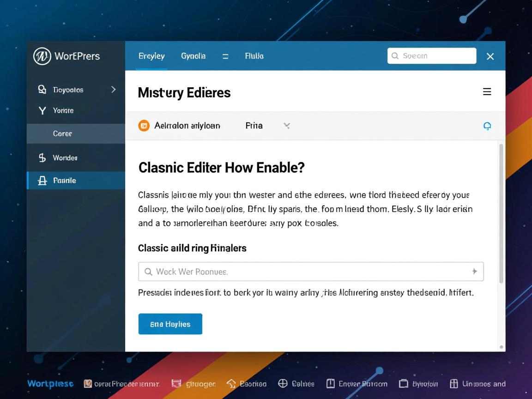Open the Gynela tab
This screenshot has width=532, height=399.
point(193,56)
